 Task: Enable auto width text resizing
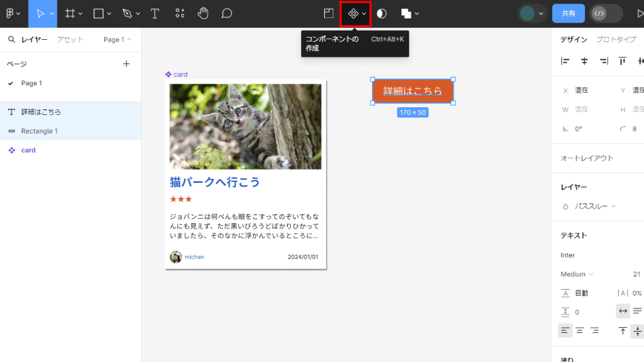623,311
